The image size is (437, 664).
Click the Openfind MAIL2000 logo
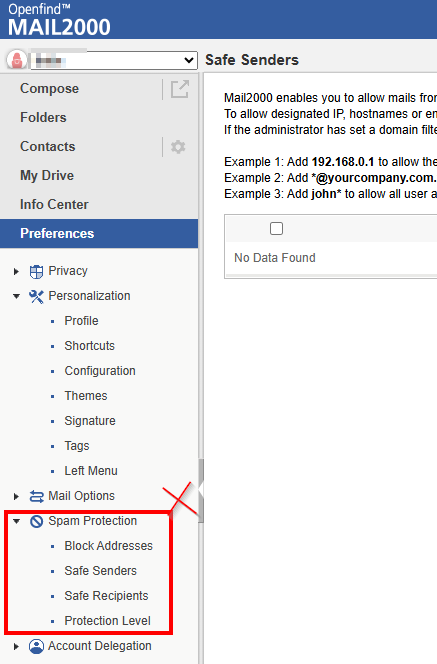59,20
